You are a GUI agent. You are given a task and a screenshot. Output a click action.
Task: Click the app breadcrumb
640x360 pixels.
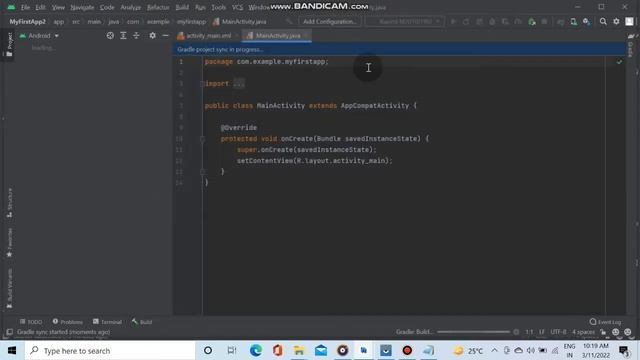59,22
